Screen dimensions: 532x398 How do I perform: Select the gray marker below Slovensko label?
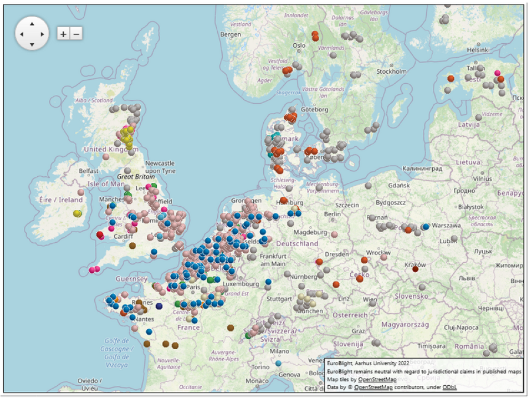click(422, 287)
